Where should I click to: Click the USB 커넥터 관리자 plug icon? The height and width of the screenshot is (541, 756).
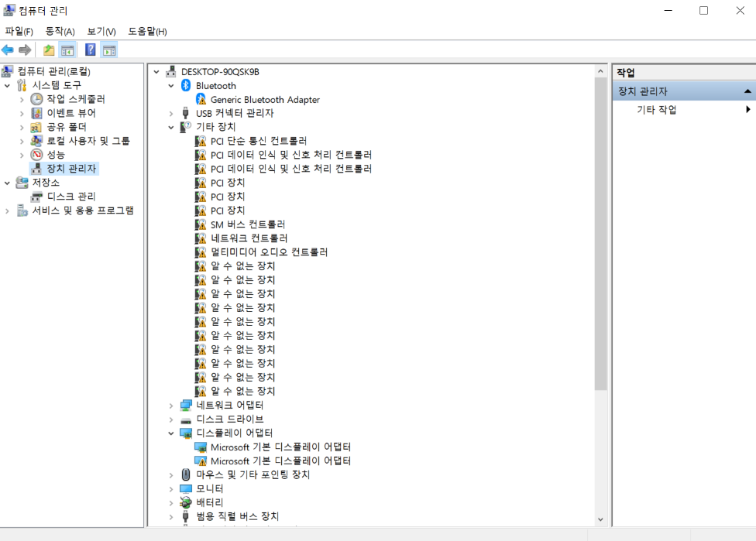coord(186,113)
